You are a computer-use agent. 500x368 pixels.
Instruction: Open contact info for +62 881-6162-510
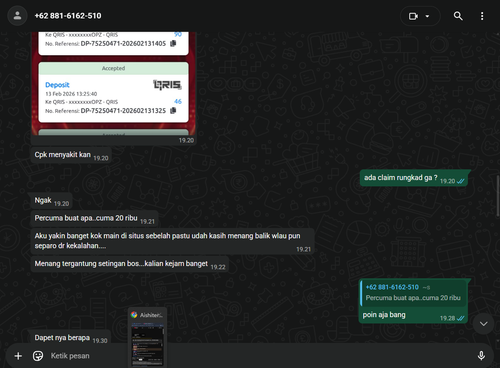(x=68, y=16)
